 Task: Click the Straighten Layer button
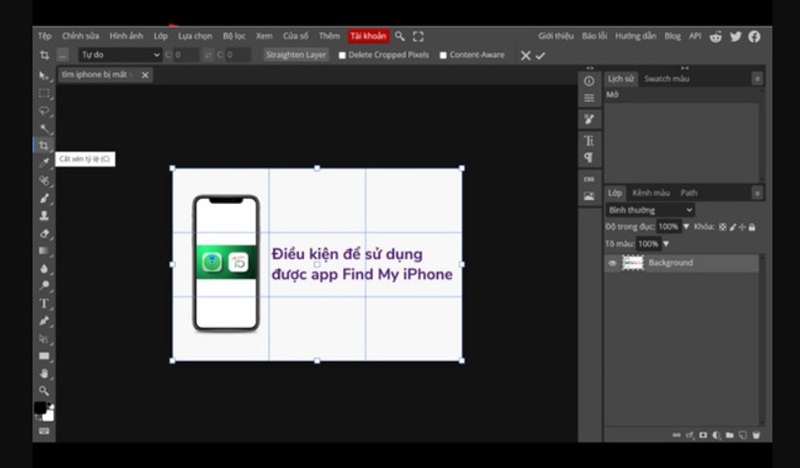coord(296,55)
